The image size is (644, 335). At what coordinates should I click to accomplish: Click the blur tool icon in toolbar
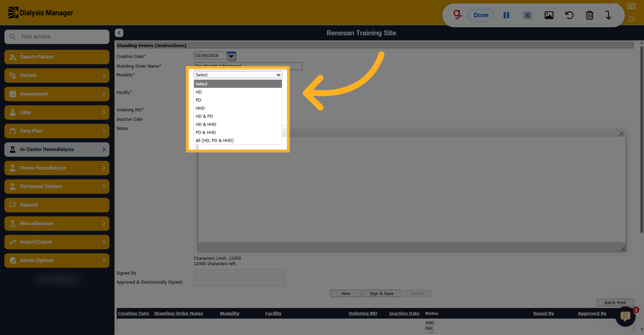pos(527,15)
